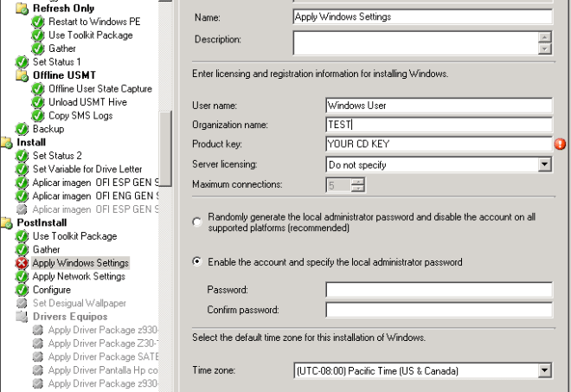This screenshot has width=571, height=392.
Task: Select enable account and specify password option
Action: click(x=197, y=261)
